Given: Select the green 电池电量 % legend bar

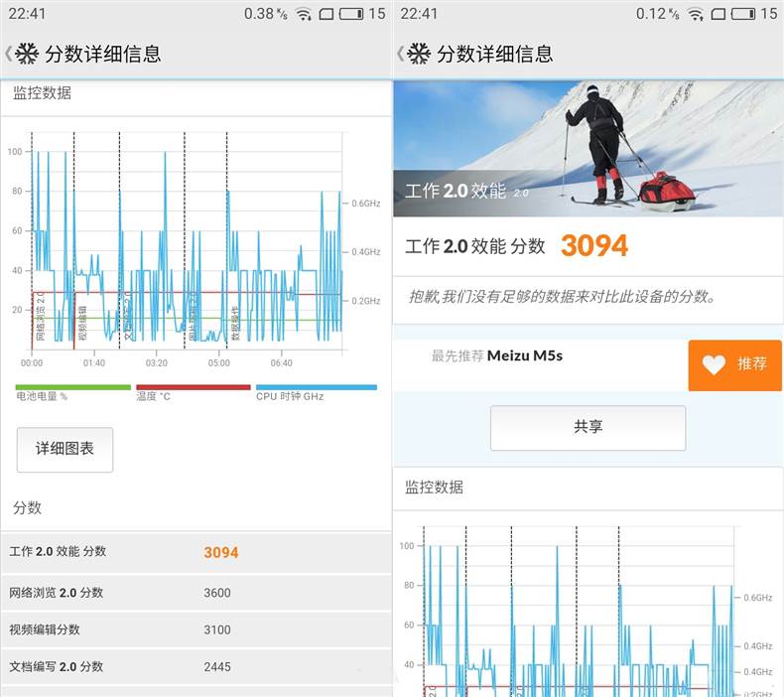Looking at the screenshot, I should point(72,387).
